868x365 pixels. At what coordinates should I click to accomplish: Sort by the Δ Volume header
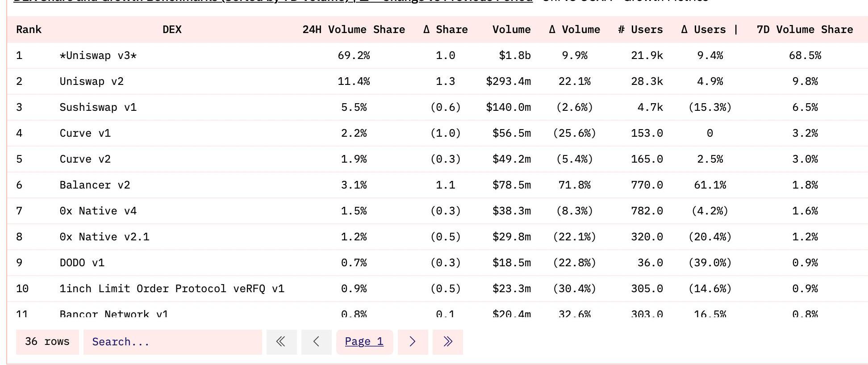(574, 29)
